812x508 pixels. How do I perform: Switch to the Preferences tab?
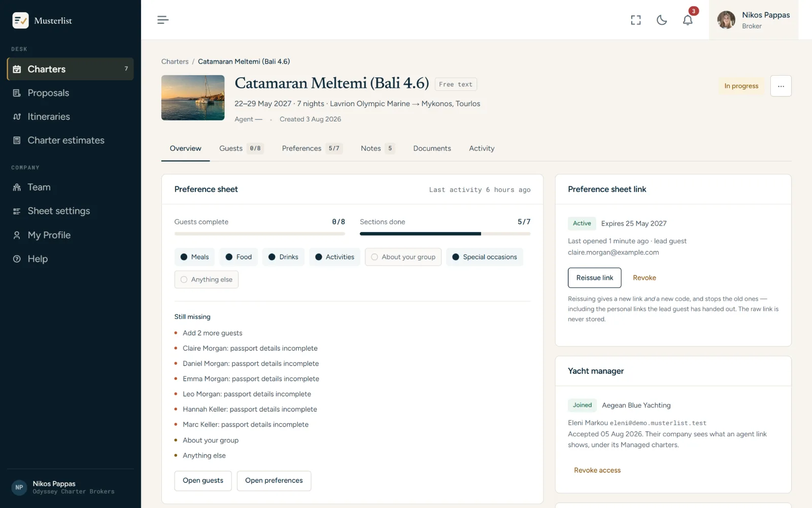[312, 148]
